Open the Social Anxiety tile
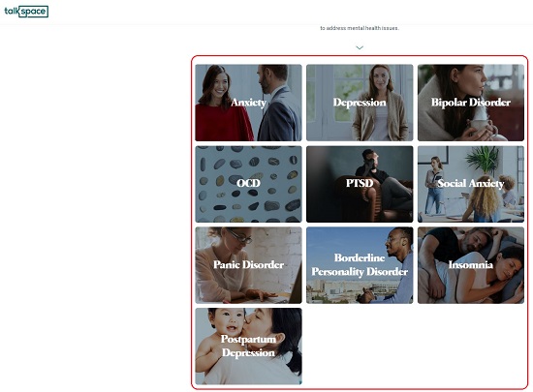 (x=471, y=184)
